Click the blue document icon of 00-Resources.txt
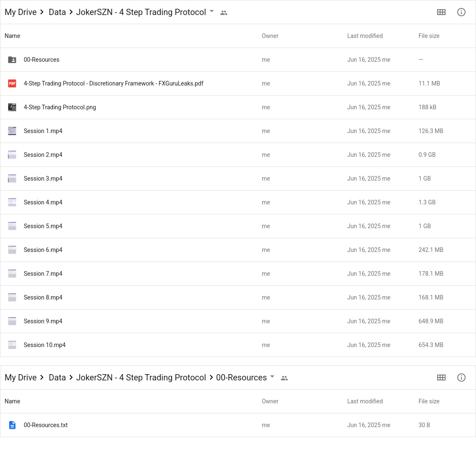Viewport: 476px width, 458px height. coord(12,425)
